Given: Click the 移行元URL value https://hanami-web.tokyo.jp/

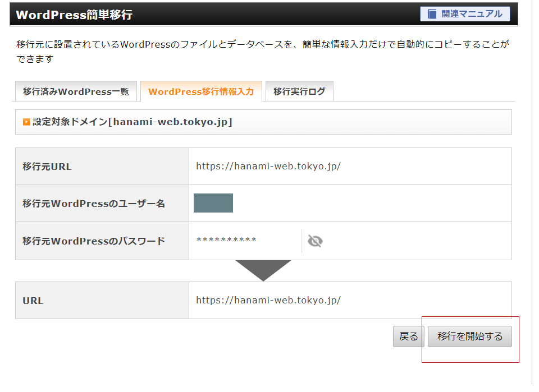Looking at the screenshot, I should 268,167.
